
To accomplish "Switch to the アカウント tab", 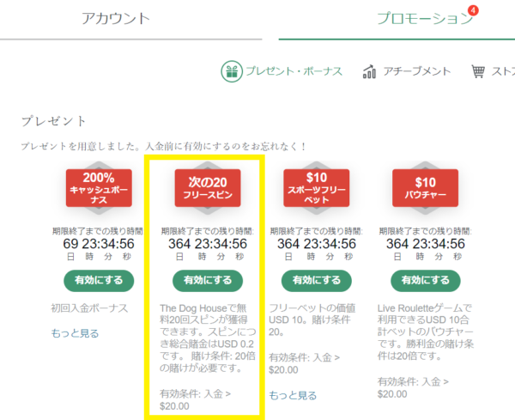I will pyautogui.click(x=116, y=18).
